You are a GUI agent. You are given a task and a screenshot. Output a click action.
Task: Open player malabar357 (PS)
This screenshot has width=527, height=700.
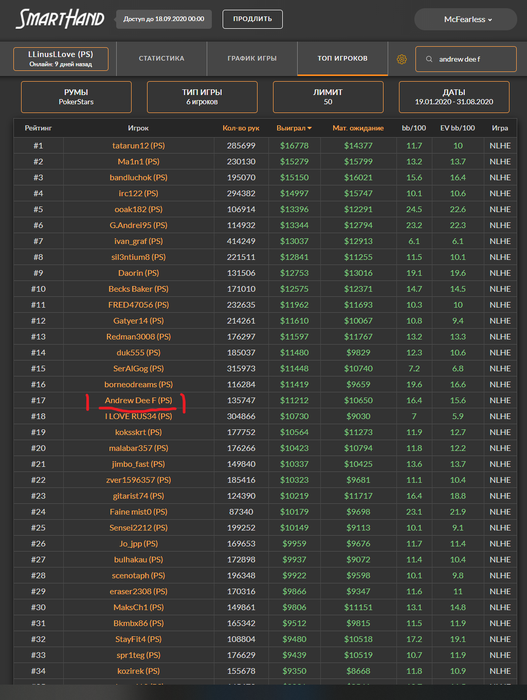138,448
